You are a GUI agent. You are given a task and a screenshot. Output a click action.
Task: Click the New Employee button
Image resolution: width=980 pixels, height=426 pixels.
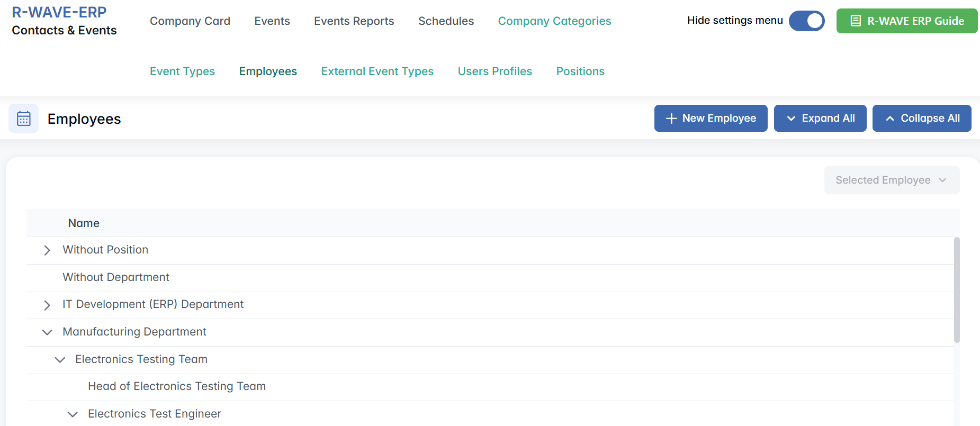tap(711, 118)
